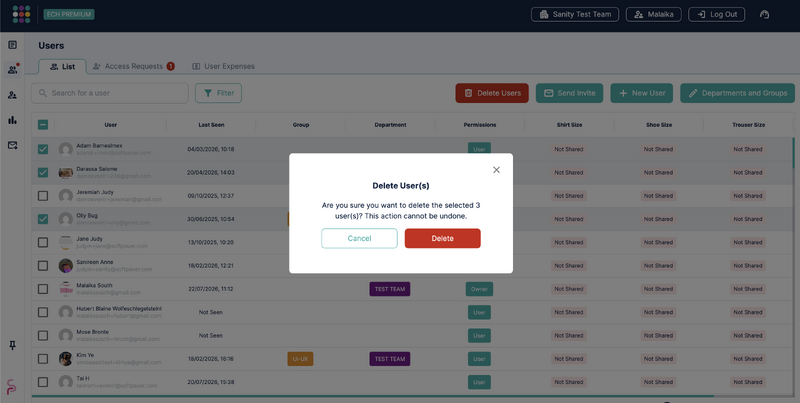800x403 pixels.
Task: Click New User button
Action: coord(642,93)
